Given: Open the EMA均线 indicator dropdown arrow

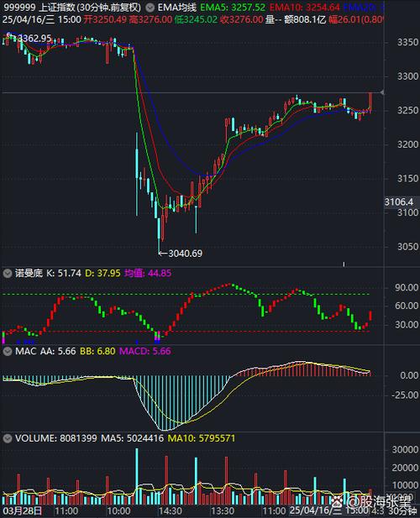Looking at the screenshot, I should (150, 8).
